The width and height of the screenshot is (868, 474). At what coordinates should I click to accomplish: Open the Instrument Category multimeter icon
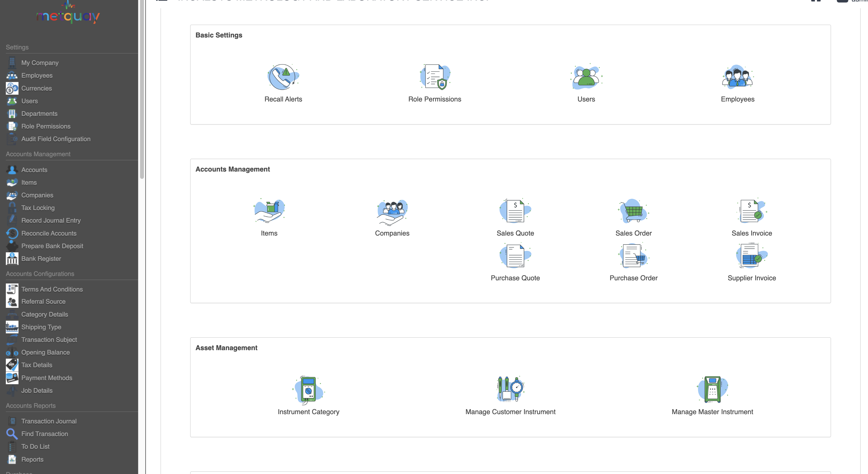click(x=308, y=390)
